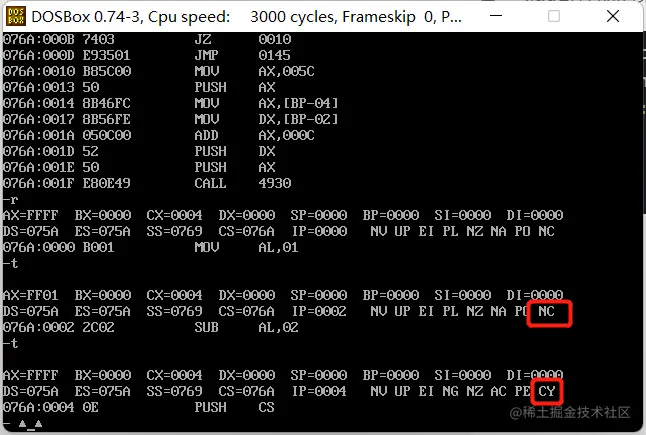The image size is (646, 435).
Task: Click the AC auxiliary carry flag
Action: click(499, 391)
